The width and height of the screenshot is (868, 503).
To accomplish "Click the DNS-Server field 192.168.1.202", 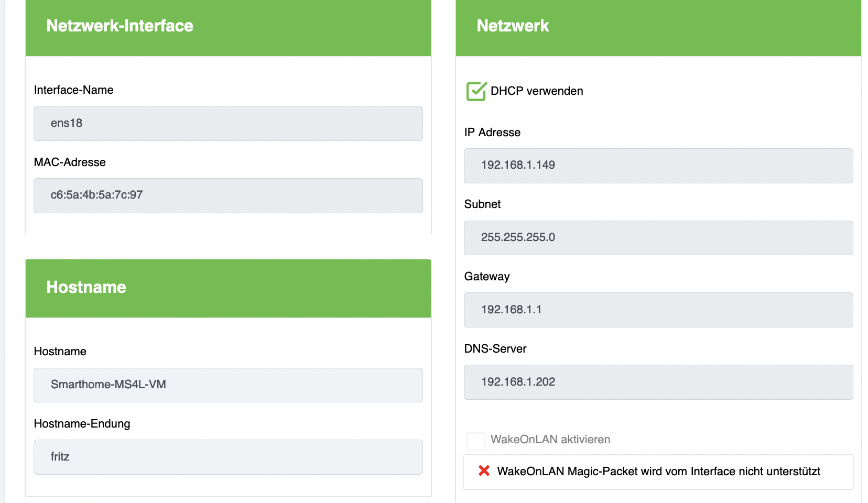I will (658, 382).
